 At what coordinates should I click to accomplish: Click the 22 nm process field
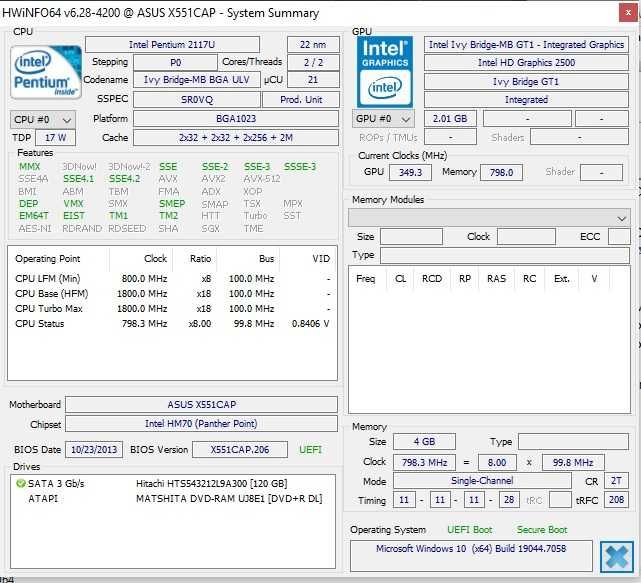[313, 45]
